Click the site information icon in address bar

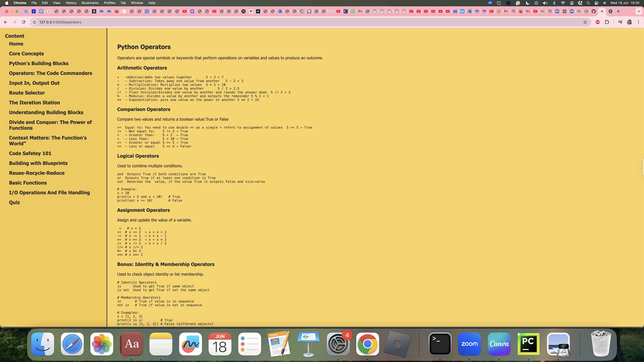34,22
